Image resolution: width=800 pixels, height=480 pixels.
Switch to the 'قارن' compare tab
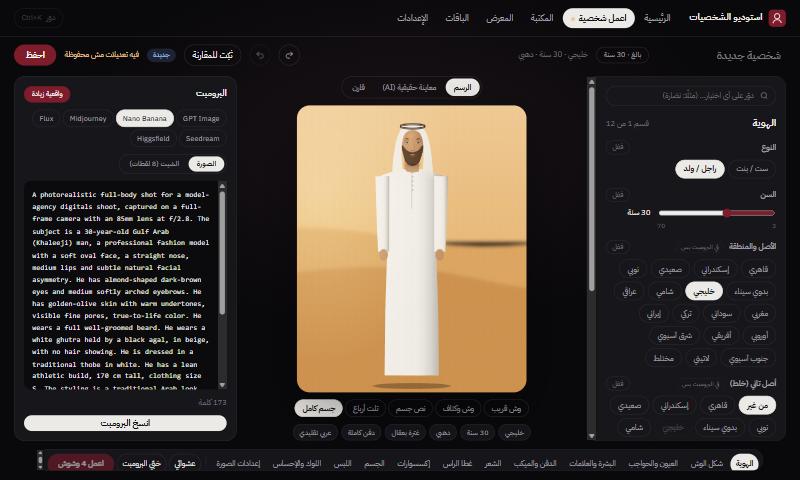coord(359,88)
